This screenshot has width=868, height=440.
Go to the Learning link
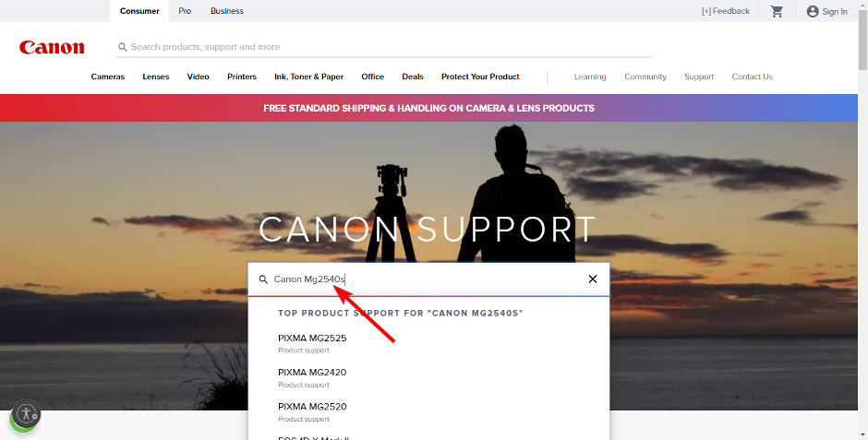point(590,77)
